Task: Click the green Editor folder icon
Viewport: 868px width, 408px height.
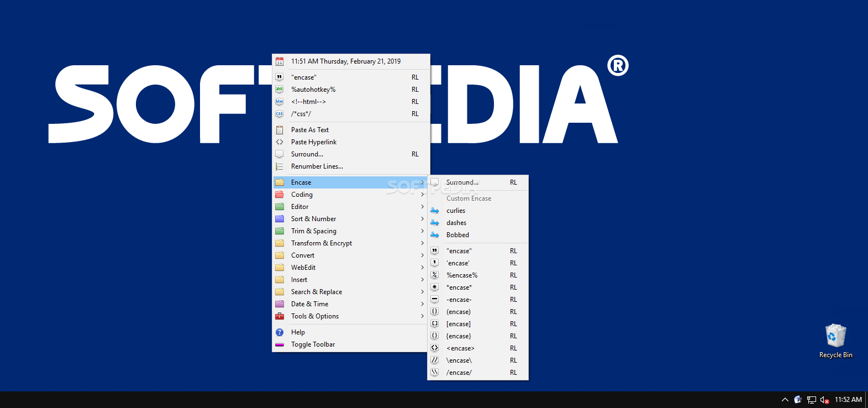Action: click(x=280, y=207)
